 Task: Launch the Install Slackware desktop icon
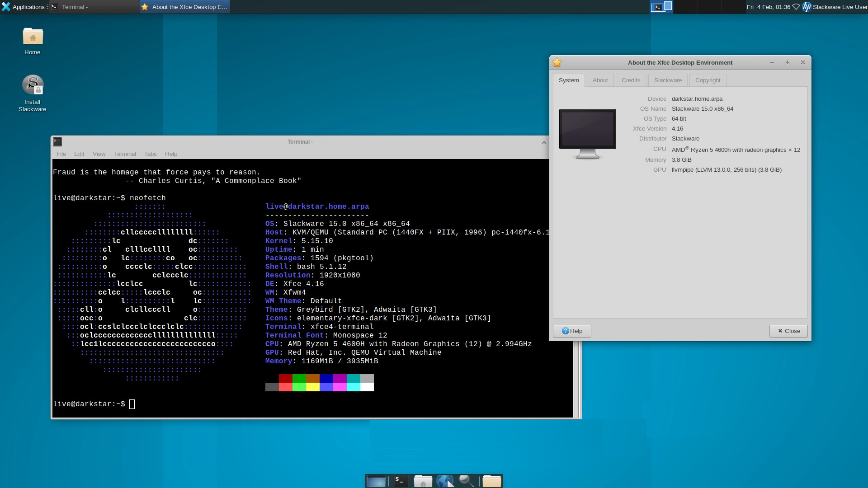(x=33, y=93)
